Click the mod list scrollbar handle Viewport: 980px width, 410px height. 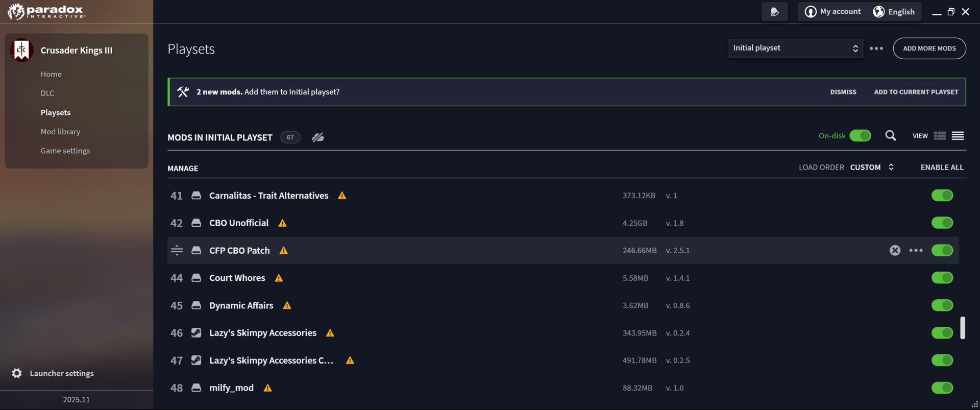click(962, 328)
